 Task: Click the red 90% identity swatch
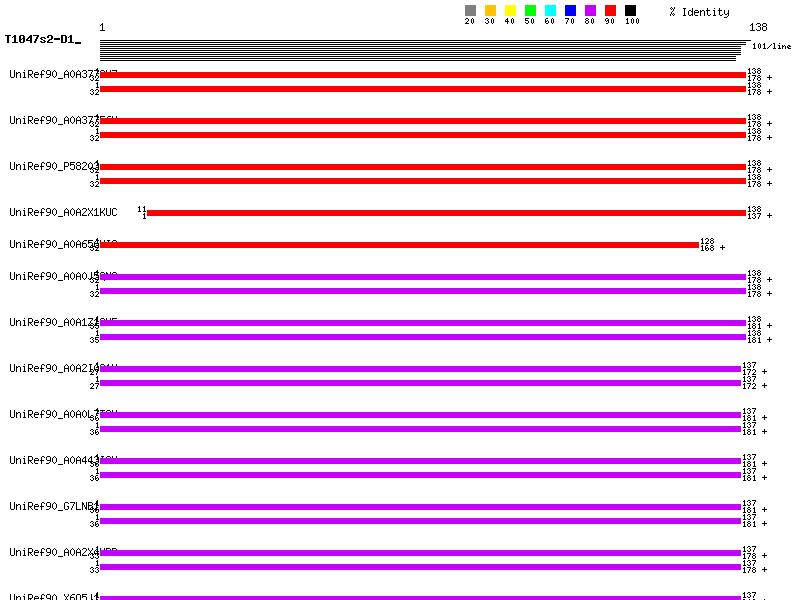610,11
